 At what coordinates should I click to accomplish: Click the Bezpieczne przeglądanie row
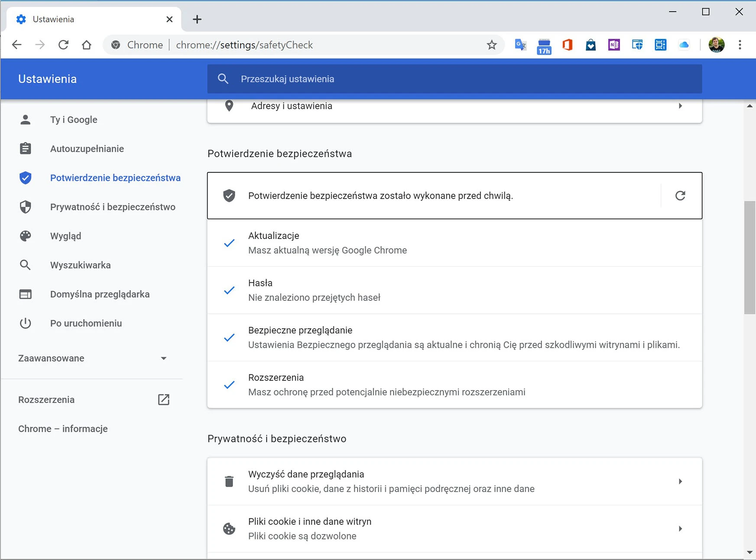click(x=454, y=337)
